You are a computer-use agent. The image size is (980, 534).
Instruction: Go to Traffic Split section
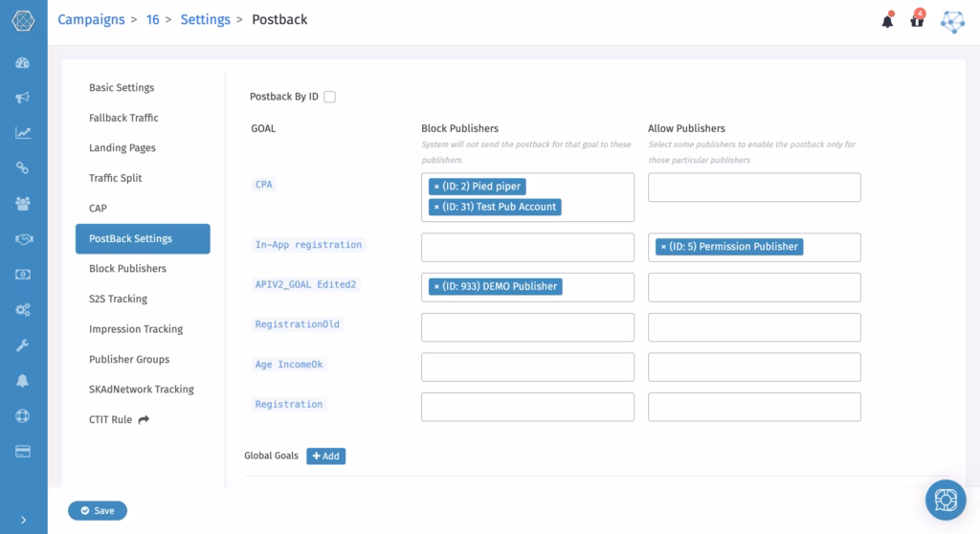coord(115,178)
